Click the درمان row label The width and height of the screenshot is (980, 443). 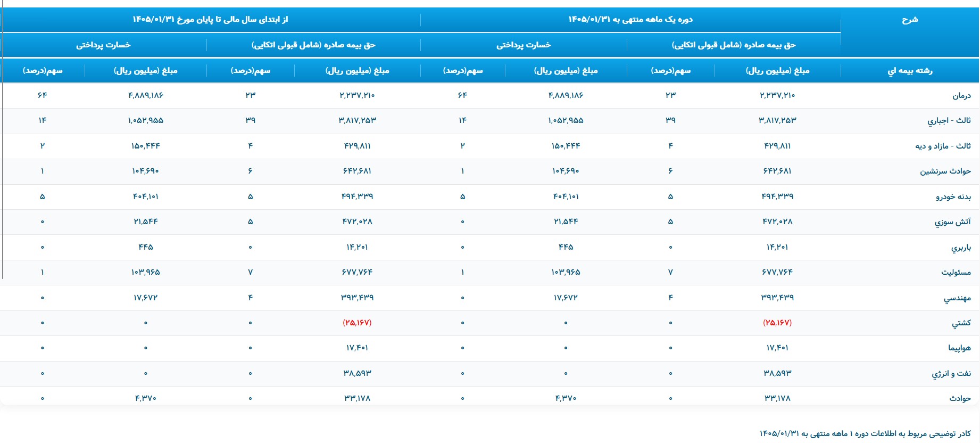961,96
